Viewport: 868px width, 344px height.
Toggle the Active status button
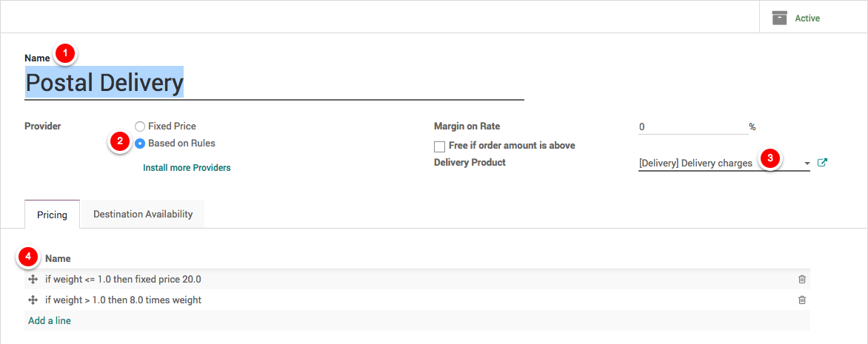tap(807, 18)
